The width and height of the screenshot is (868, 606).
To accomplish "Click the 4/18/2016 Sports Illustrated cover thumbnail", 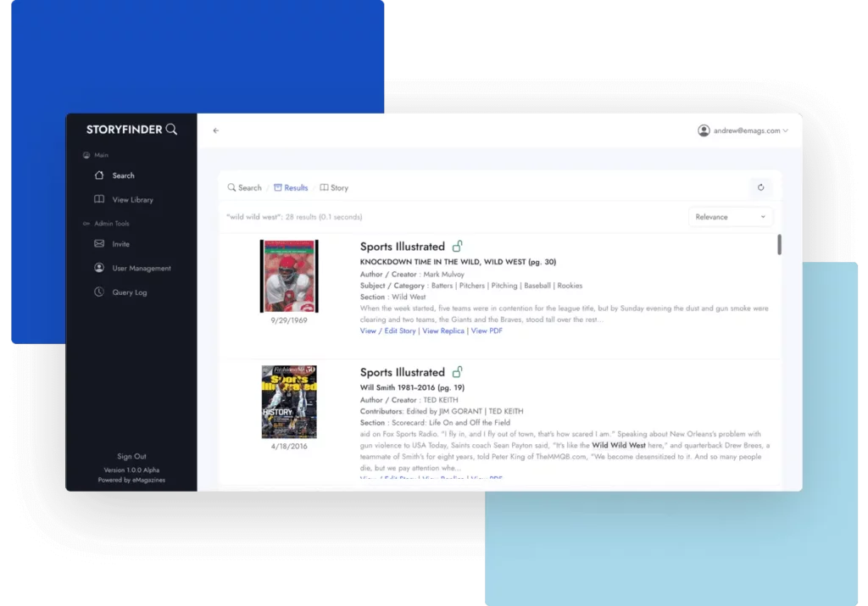I will pyautogui.click(x=289, y=402).
